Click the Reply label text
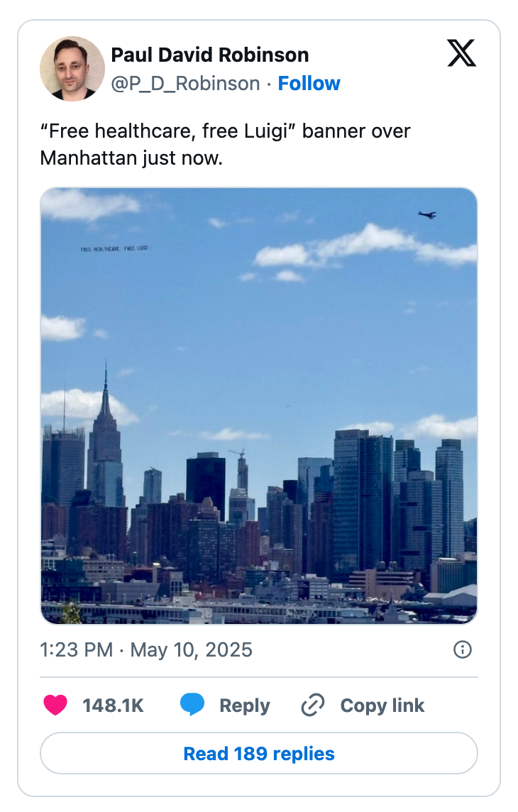 tap(245, 705)
